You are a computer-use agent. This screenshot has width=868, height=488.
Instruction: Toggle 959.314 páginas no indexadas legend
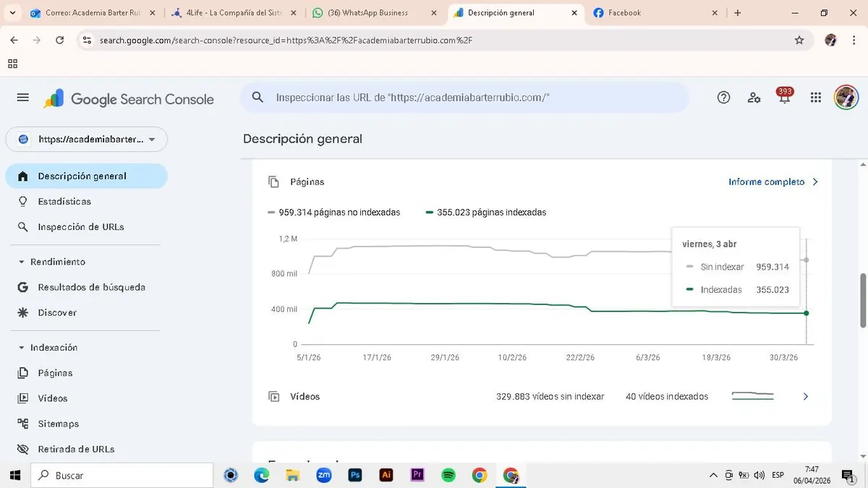tap(333, 213)
